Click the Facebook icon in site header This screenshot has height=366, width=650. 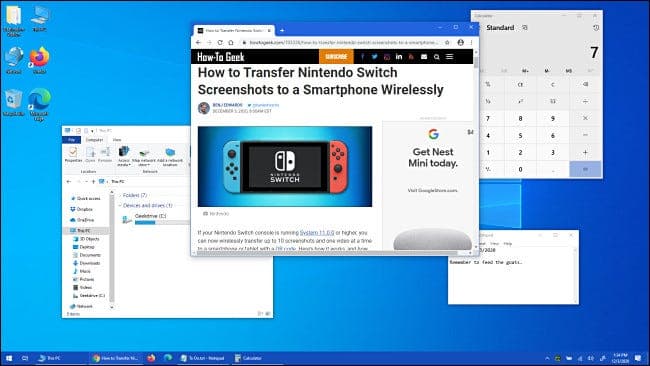click(362, 56)
